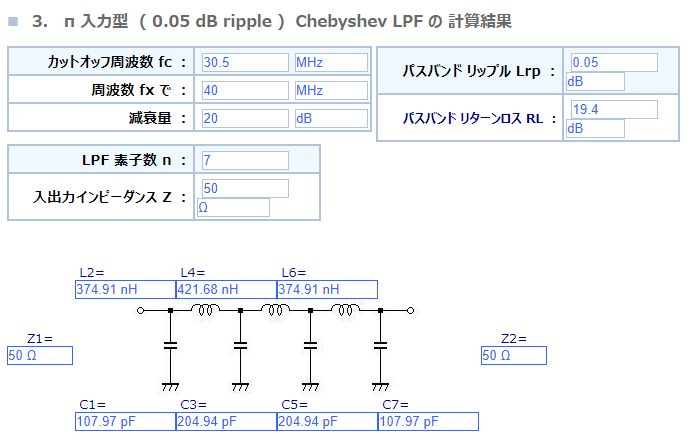Click the 'Z2=' label
This screenshot has width=691, height=443.
(514, 339)
